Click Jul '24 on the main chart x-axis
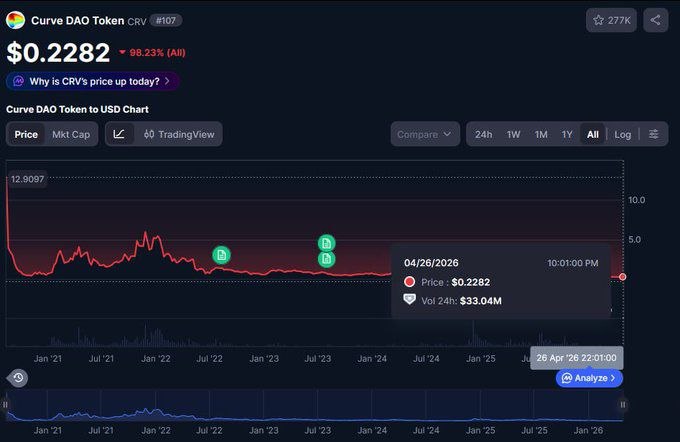The height and width of the screenshot is (442, 680). pyautogui.click(x=426, y=359)
